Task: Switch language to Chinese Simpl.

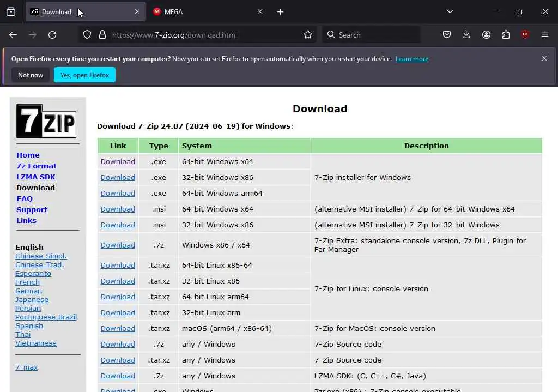Action: tap(41, 256)
